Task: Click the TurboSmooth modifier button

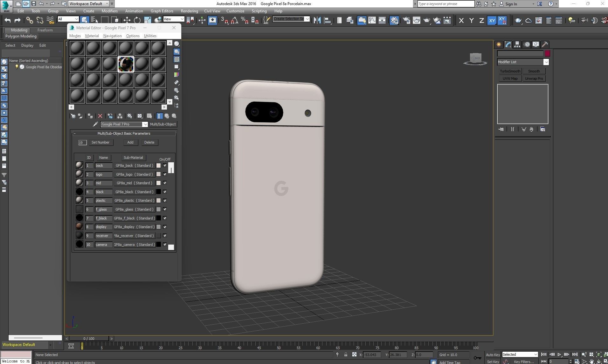Action: (510, 71)
